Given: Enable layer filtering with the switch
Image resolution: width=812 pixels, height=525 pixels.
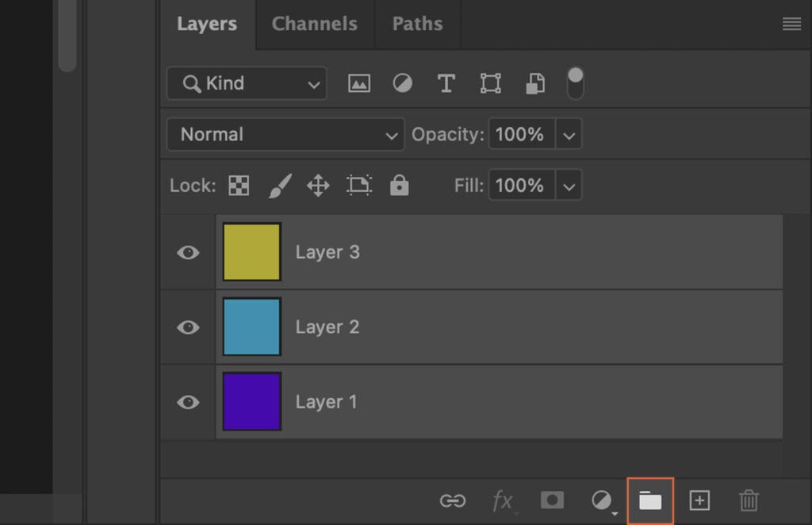Looking at the screenshot, I should [x=574, y=82].
